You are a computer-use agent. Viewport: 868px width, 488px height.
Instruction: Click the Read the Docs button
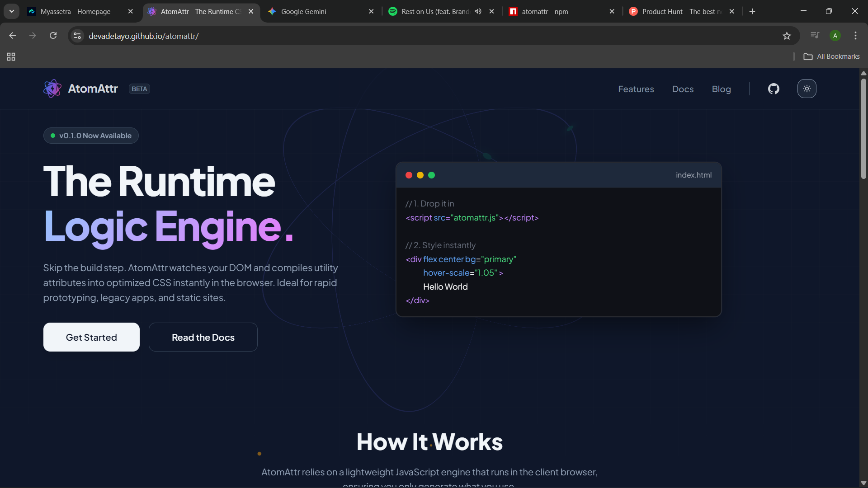coord(203,337)
